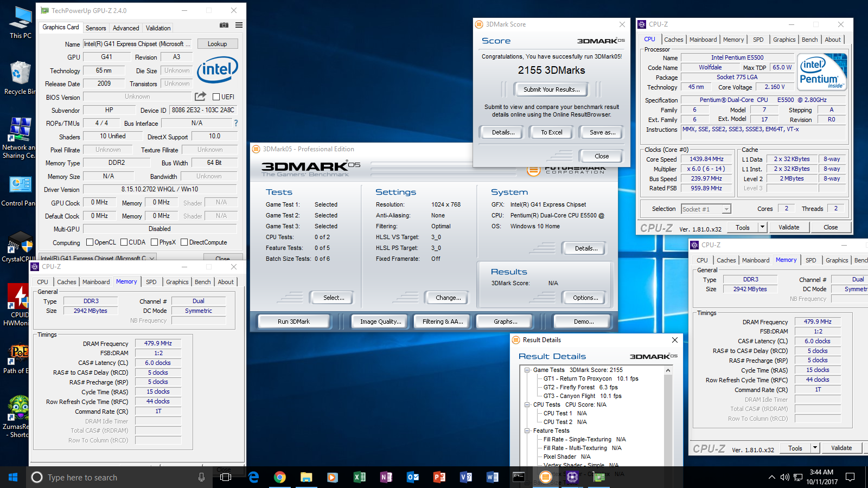This screenshot has width=868, height=488.
Task: Click the Run 3DMark button
Action: click(x=293, y=322)
